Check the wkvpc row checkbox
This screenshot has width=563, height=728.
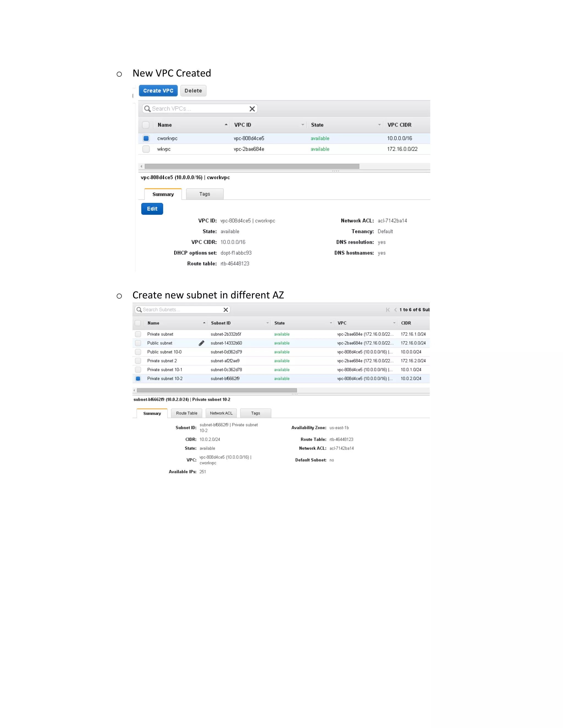click(146, 149)
